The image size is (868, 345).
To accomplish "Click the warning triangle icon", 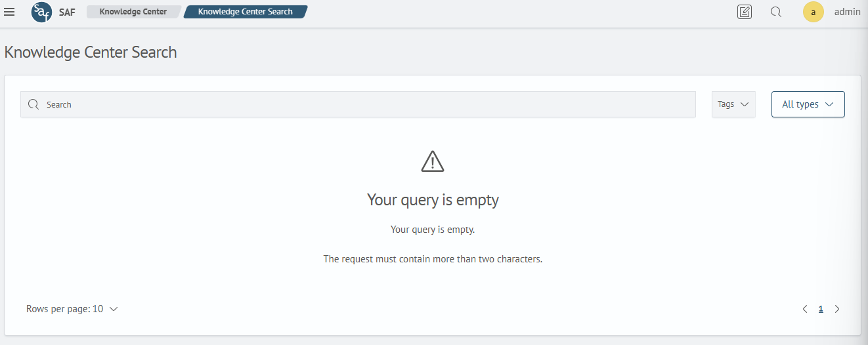I will point(433,161).
